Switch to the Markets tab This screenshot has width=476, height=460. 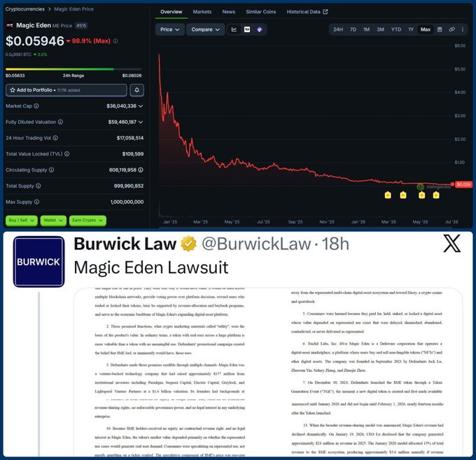[202, 11]
